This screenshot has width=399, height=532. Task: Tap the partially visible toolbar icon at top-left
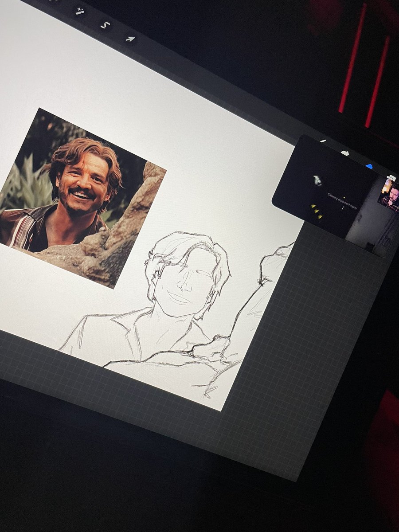point(53,1)
